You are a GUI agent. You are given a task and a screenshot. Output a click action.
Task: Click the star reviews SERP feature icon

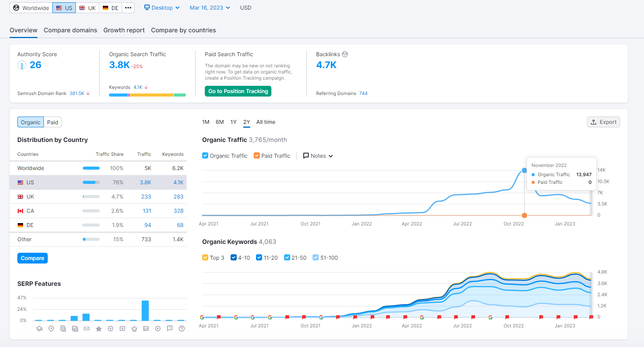tap(99, 329)
